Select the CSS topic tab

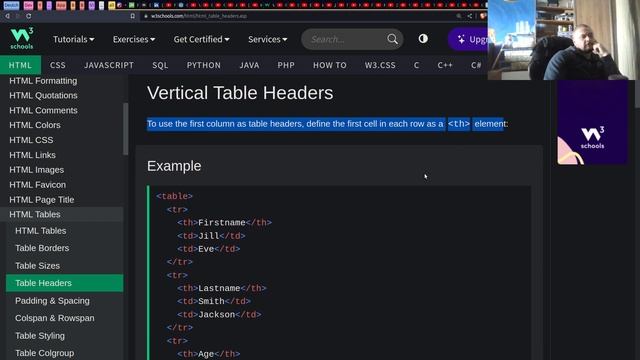click(x=58, y=65)
